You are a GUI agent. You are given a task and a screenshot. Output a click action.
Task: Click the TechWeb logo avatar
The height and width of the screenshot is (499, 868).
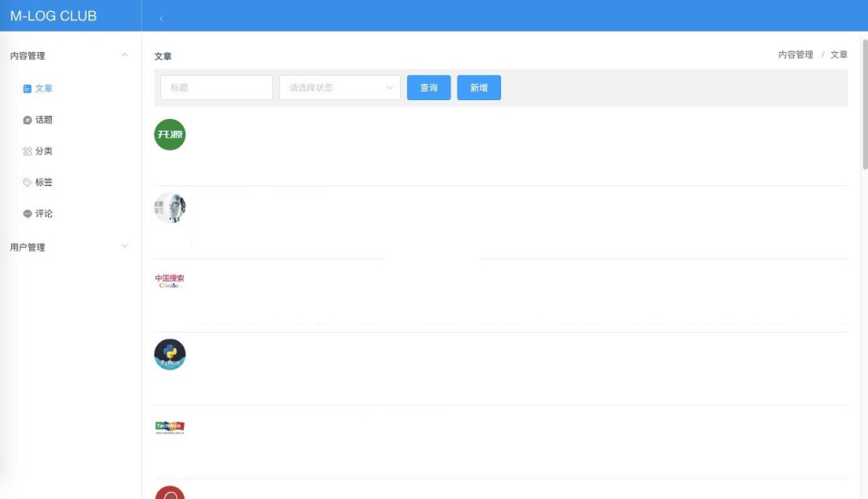tap(170, 427)
